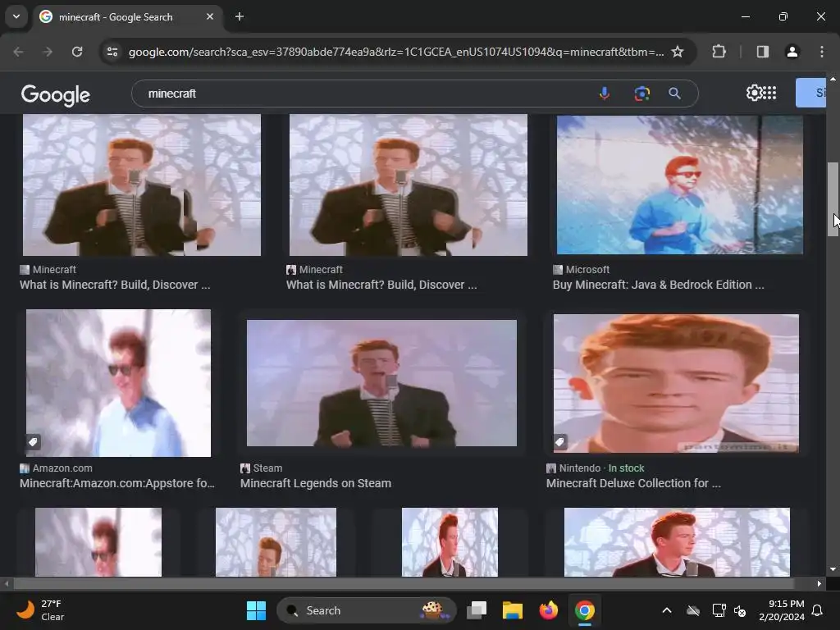Click the scroll right arrow

click(819, 583)
